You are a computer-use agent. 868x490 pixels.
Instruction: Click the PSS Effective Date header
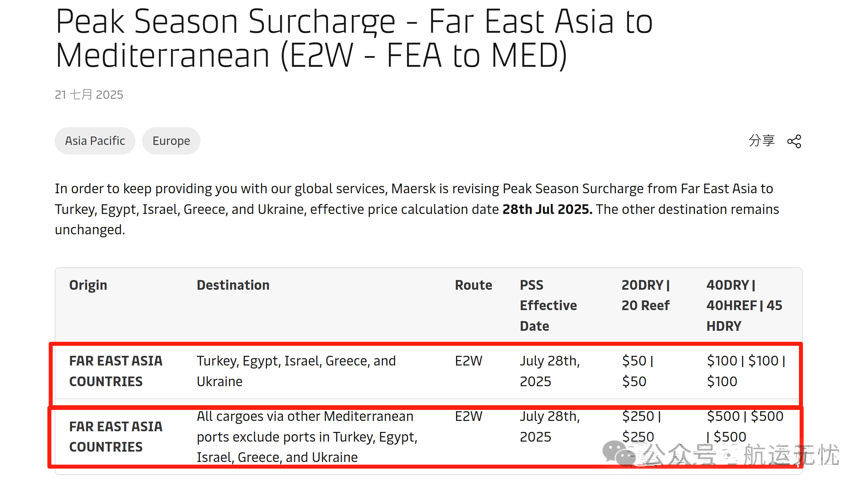pyautogui.click(x=548, y=305)
